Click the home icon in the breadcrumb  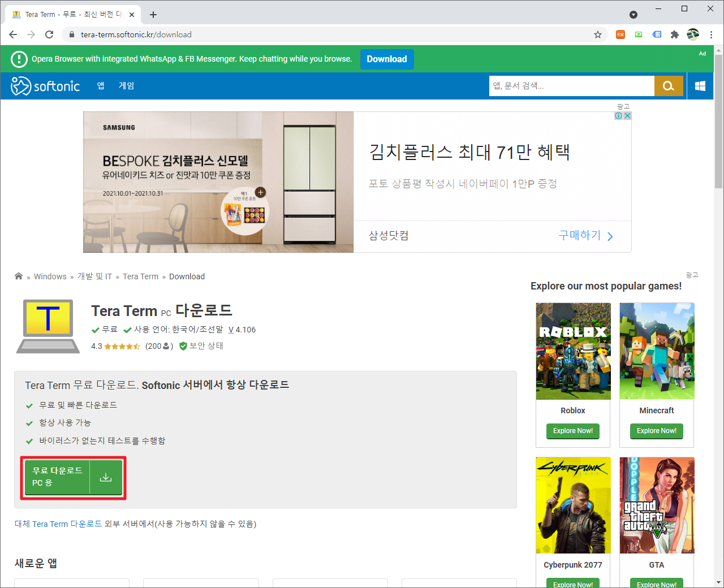click(19, 276)
